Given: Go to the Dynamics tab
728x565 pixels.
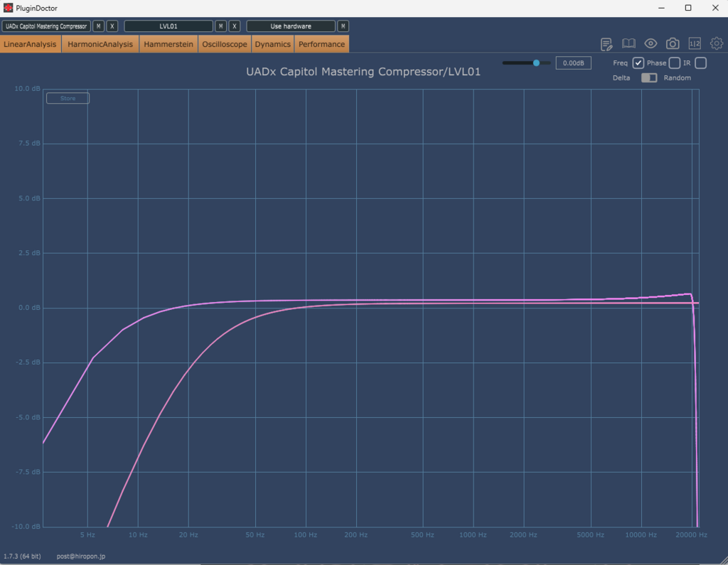Looking at the screenshot, I should pyautogui.click(x=272, y=44).
